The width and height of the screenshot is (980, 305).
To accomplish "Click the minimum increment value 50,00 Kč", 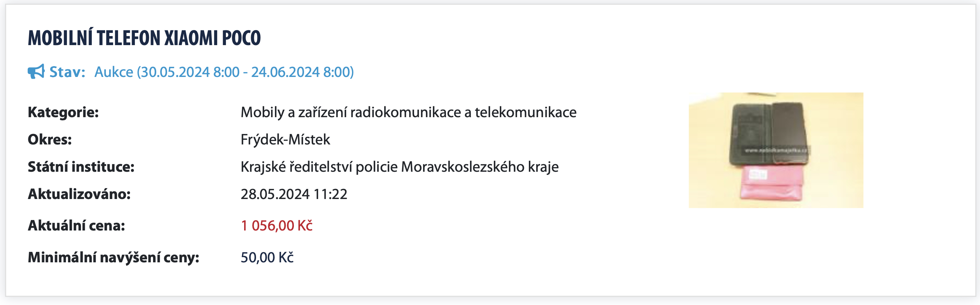I will pos(267,257).
